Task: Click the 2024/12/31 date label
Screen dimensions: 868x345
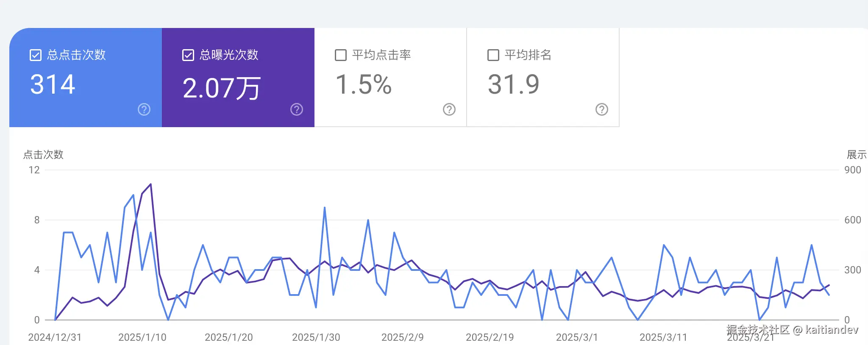Action: point(55,337)
